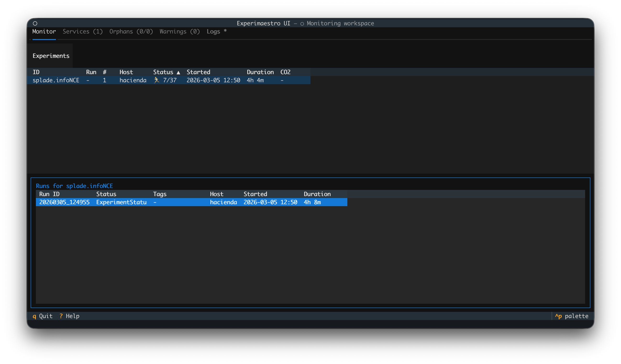Image resolution: width=621 pixels, height=364 pixels.
Task: Click Quit in the footer
Action: pyautogui.click(x=43, y=316)
